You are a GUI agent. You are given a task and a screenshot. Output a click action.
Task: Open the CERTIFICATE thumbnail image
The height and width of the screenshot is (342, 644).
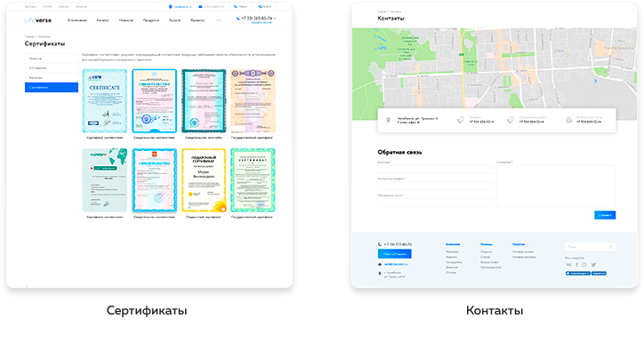coord(105,101)
